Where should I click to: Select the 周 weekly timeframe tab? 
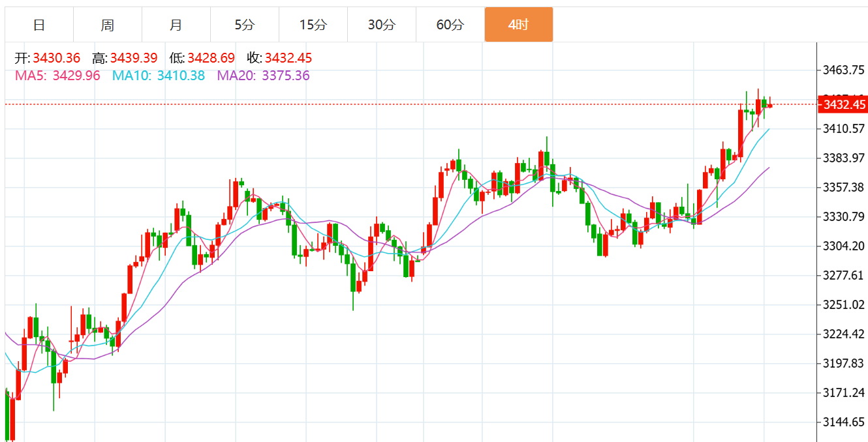[x=108, y=25]
